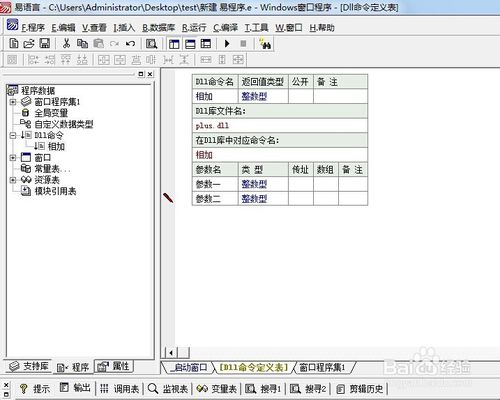Click the Save diskette toolbar icon

[x=45, y=44]
